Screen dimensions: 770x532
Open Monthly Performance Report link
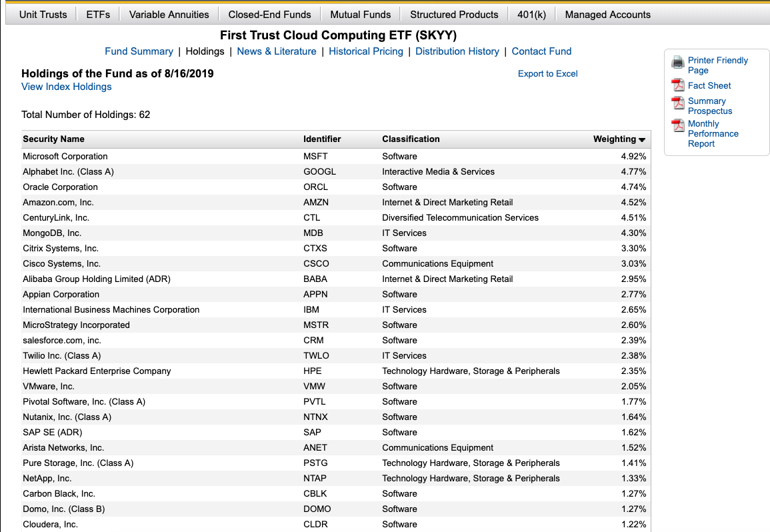tap(713, 133)
